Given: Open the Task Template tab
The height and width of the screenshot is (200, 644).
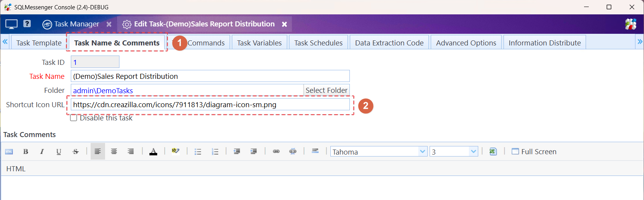Looking at the screenshot, I should (x=39, y=43).
